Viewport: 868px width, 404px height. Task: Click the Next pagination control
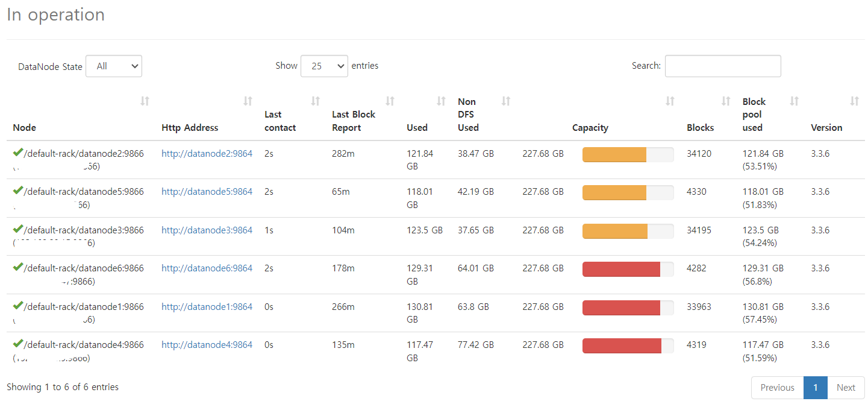point(846,387)
